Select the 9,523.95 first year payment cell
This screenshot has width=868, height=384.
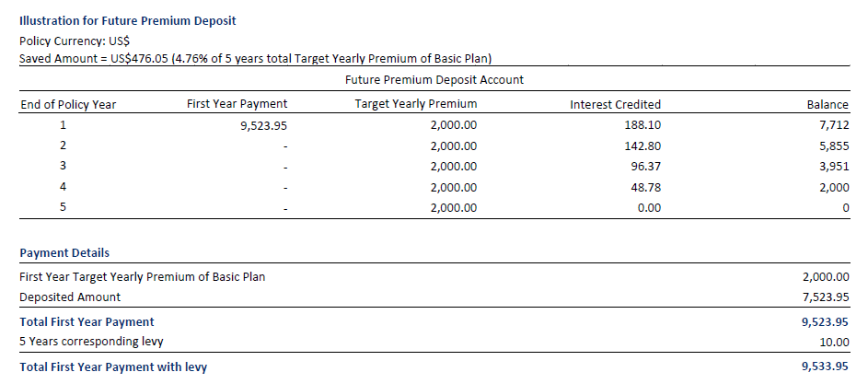pos(263,125)
